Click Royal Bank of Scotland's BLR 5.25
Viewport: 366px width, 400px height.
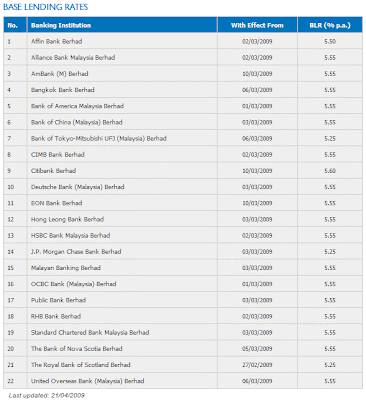coord(330,365)
